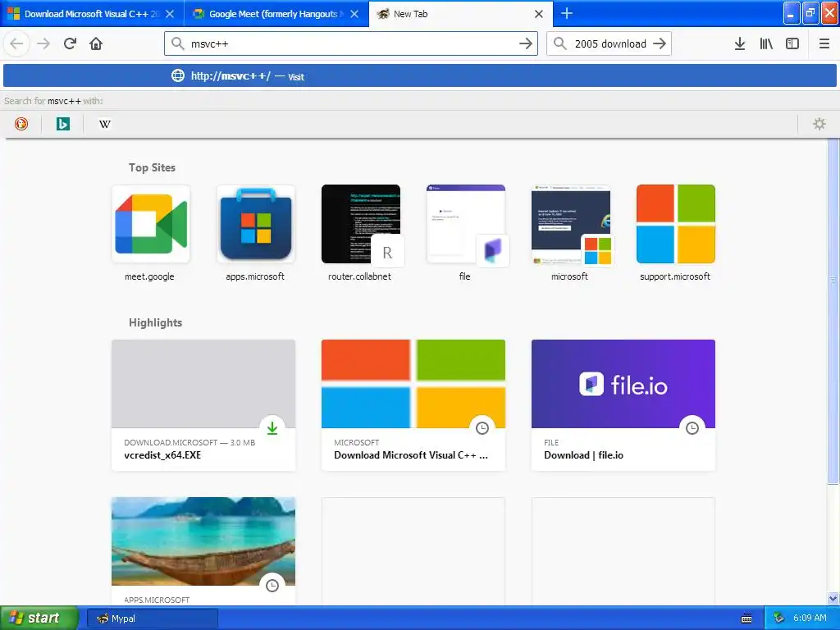Switch to the Google Meet tab
The height and width of the screenshot is (630, 840).
coord(276,14)
